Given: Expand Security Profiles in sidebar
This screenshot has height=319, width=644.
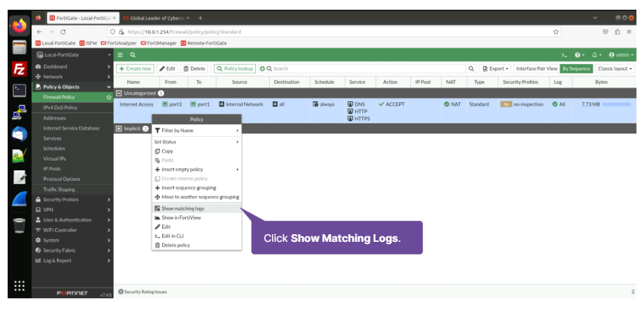Looking at the screenshot, I should point(72,199).
